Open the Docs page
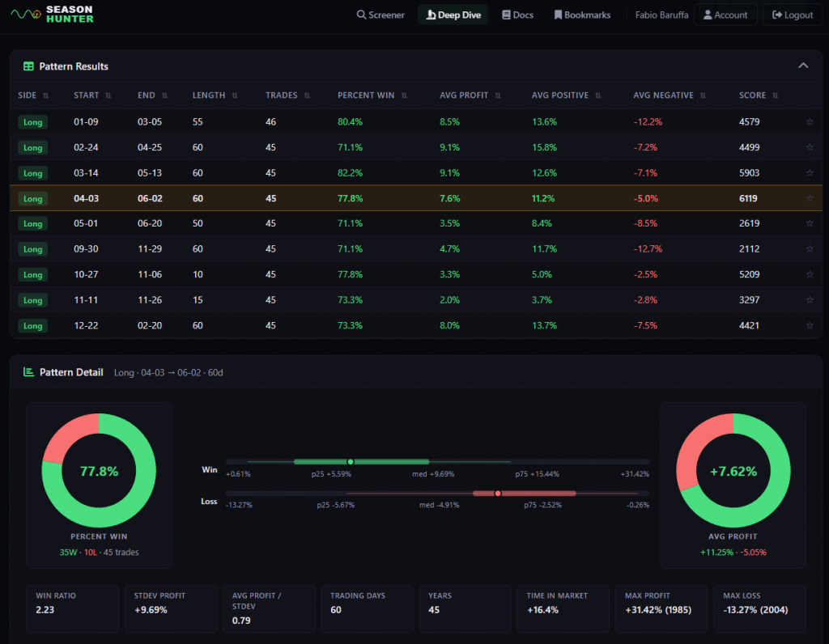The image size is (829, 644). click(517, 15)
